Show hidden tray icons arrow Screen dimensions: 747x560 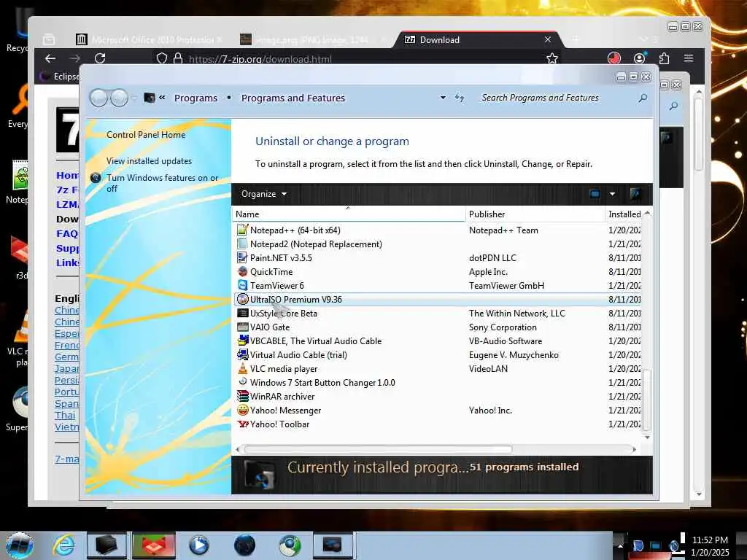620,545
